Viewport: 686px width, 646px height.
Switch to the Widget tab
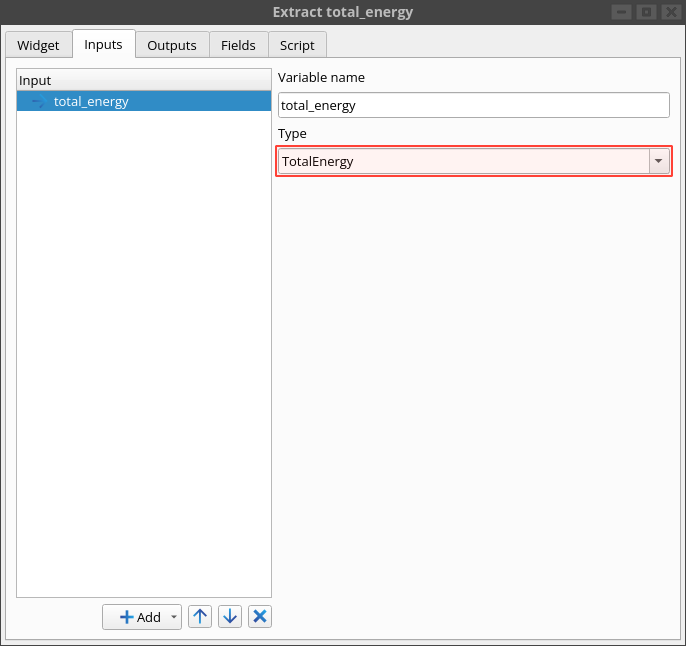(x=38, y=45)
